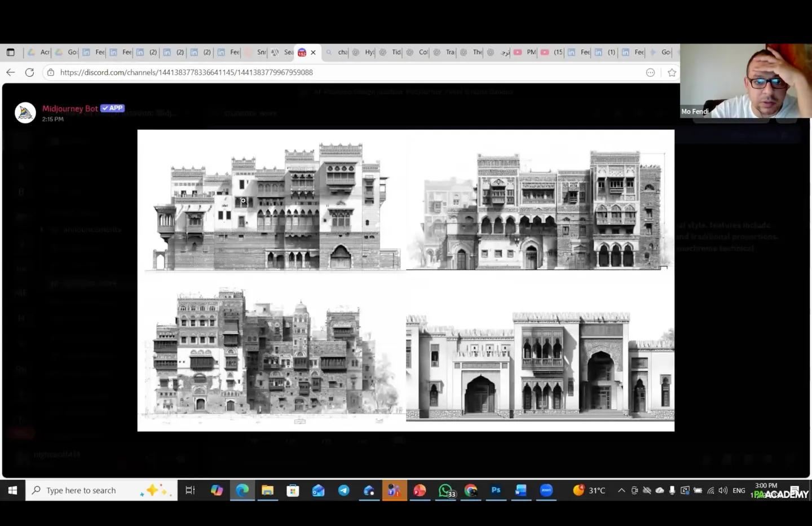
Task: Open Photoshop from the taskbar
Action: tap(496, 490)
